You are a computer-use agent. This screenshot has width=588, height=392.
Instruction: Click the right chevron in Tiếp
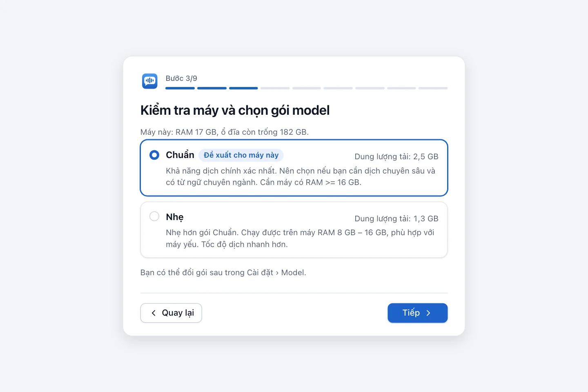pyautogui.click(x=428, y=313)
